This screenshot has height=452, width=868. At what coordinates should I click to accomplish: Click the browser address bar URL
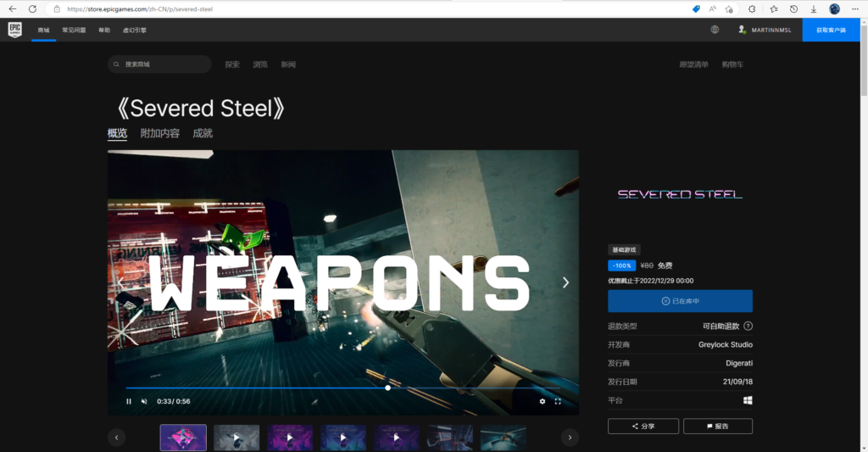tap(140, 8)
